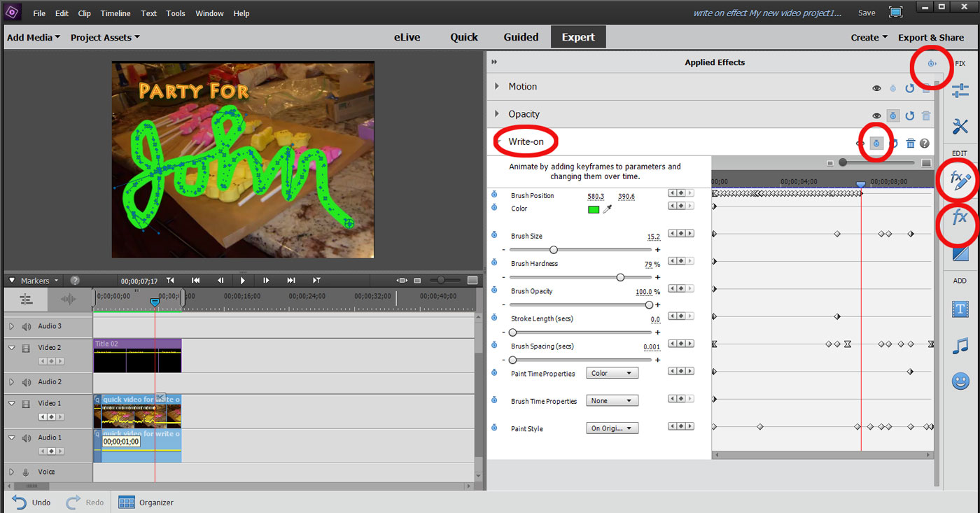Toggle the animation stopwatch for Write-on
This screenshot has height=513, width=980.
pyautogui.click(x=876, y=142)
